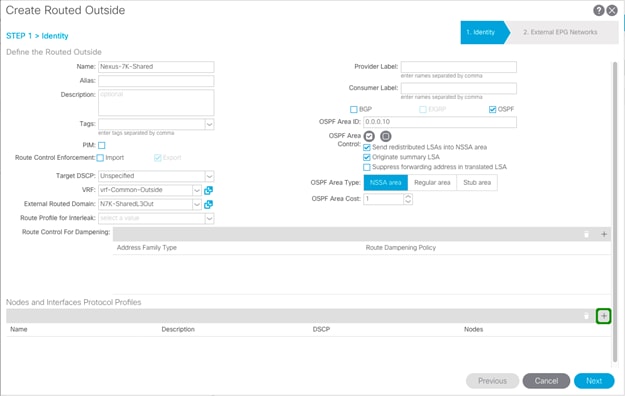
Task: Click the OSPF Area Cost value field
Action: [x=383, y=199]
